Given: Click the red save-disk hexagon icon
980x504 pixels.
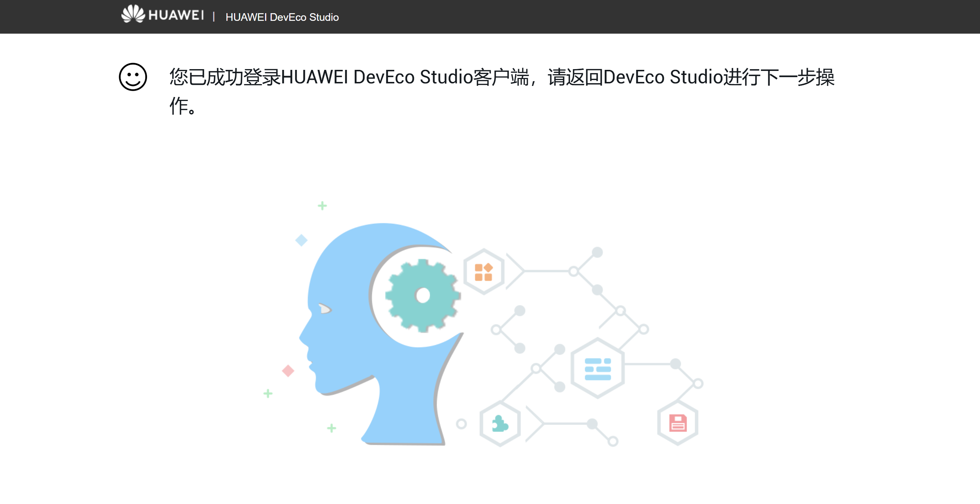Looking at the screenshot, I should [678, 422].
